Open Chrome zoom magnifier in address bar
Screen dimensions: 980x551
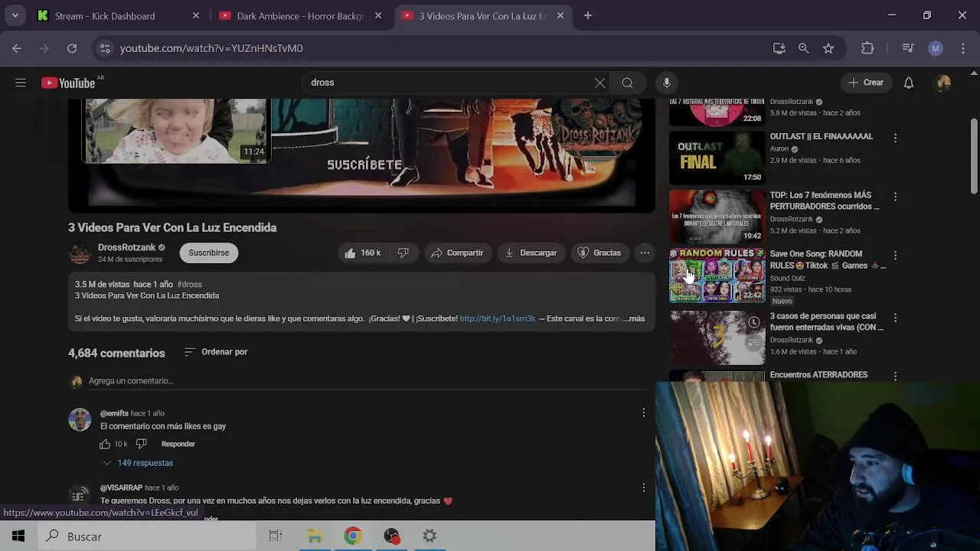tap(803, 48)
